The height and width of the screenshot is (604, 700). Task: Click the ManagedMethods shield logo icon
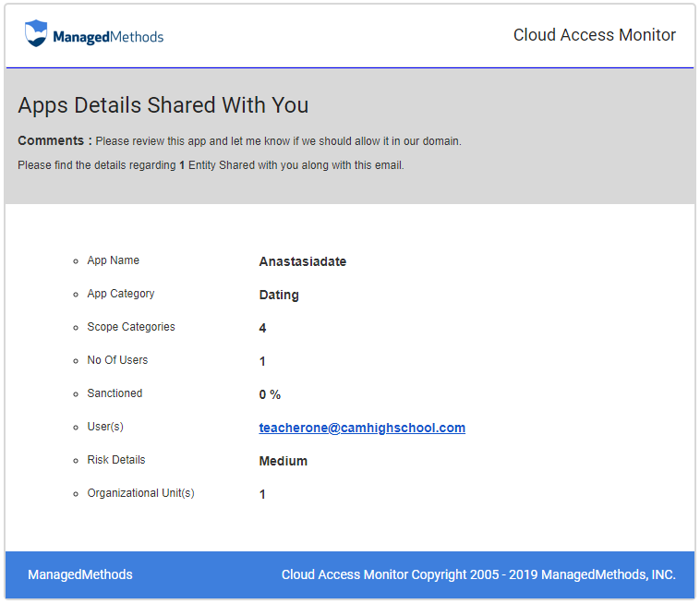[x=36, y=34]
